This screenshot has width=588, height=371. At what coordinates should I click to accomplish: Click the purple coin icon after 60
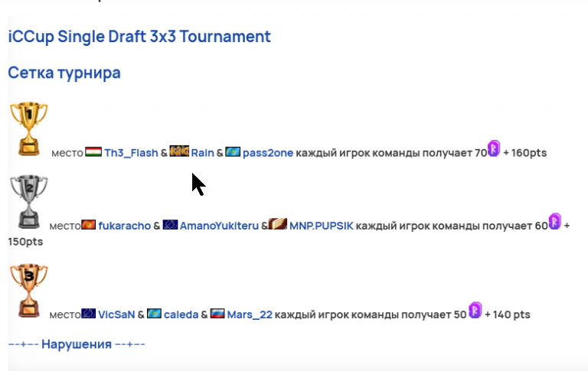point(554,221)
